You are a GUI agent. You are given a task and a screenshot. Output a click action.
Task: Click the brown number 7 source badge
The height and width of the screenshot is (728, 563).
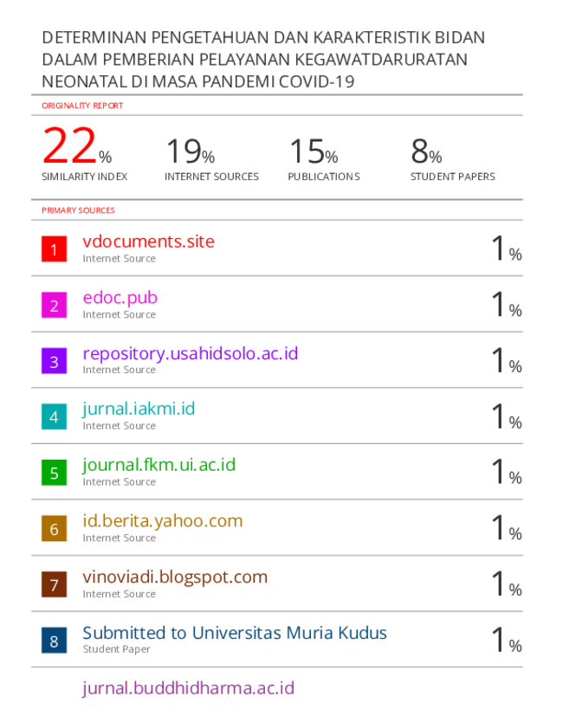pos(54,585)
